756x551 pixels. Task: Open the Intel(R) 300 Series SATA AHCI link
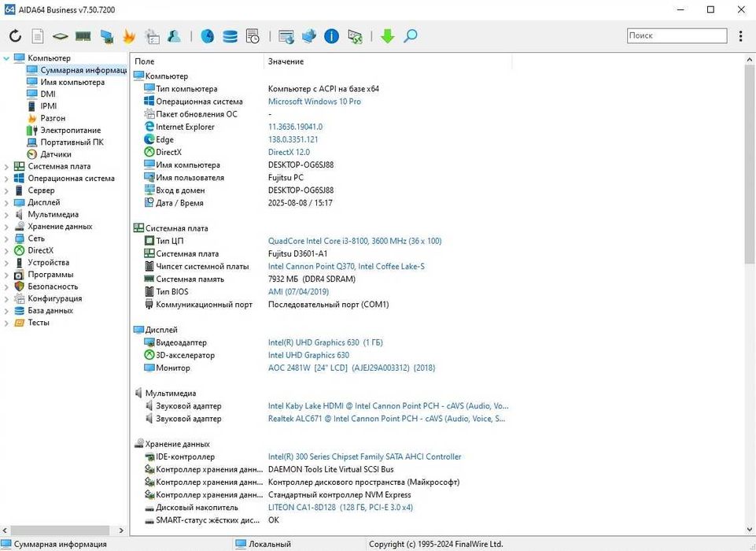click(364, 457)
